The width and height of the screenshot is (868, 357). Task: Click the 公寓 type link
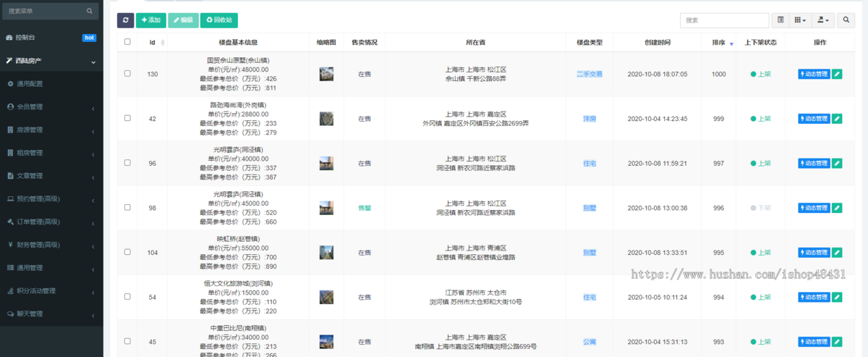pyautogui.click(x=590, y=342)
